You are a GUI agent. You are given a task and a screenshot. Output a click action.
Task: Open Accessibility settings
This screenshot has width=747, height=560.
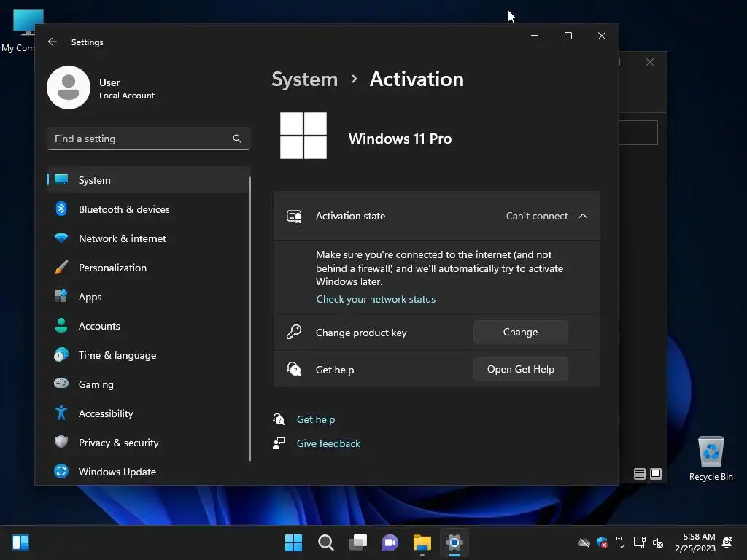(x=148, y=413)
